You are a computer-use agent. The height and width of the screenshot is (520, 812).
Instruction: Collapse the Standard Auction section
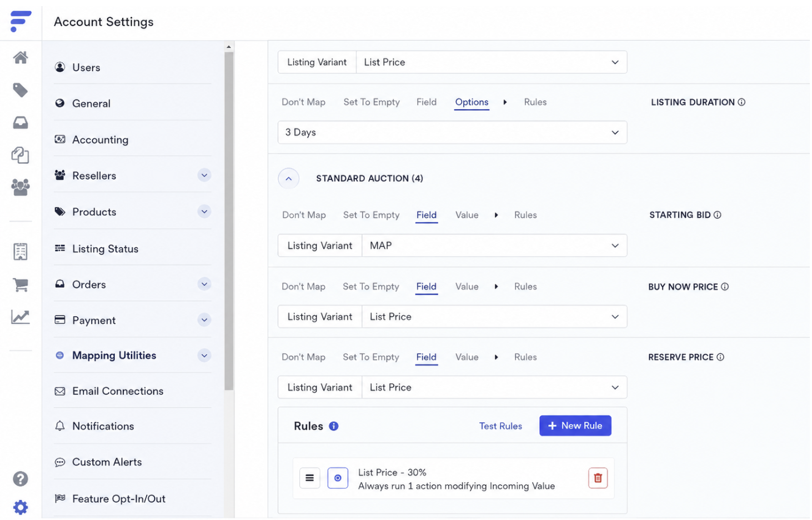click(x=289, y=179)
